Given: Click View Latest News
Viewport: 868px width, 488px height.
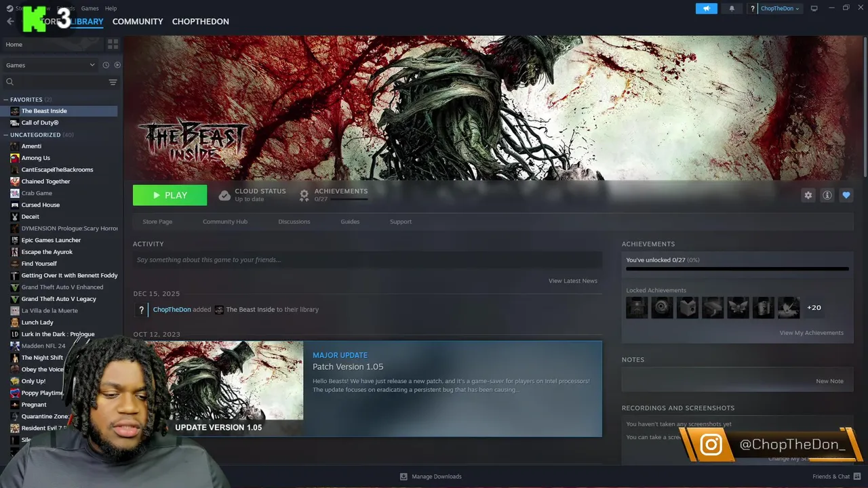Looking at the screenshot, I should pyautogui.click(x=573, y=281).
